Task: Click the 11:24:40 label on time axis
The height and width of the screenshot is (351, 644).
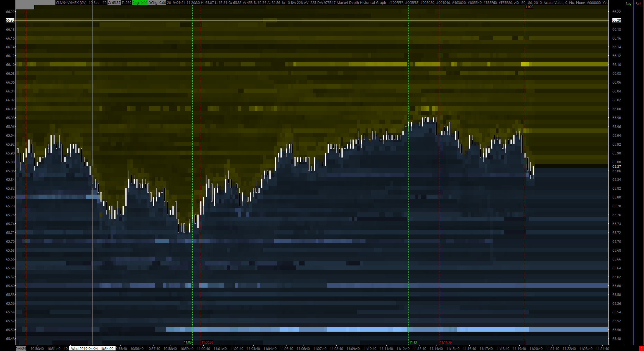Action: [x=602, y=349]
